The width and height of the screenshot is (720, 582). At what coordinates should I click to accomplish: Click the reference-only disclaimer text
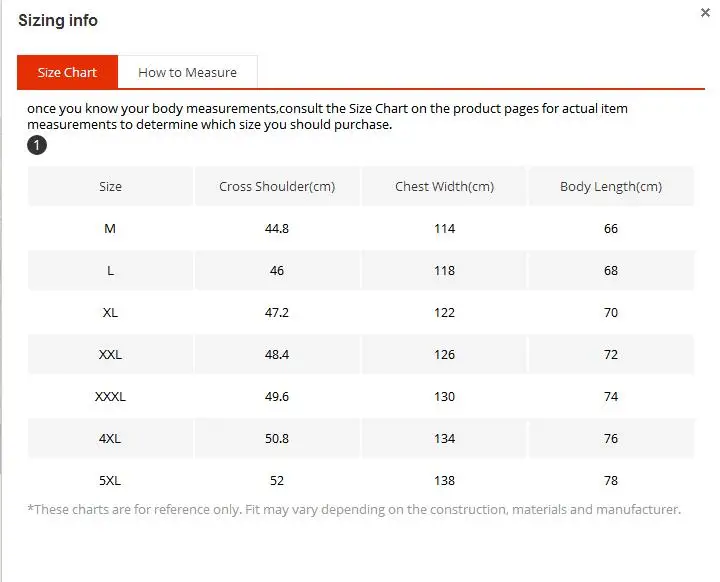(354, 509)
